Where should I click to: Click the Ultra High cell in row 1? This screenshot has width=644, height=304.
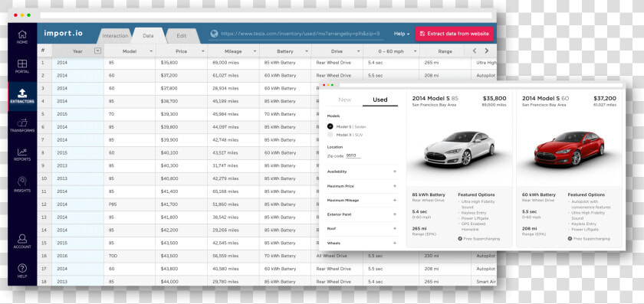pyautogui.click(x=485, y=63)
